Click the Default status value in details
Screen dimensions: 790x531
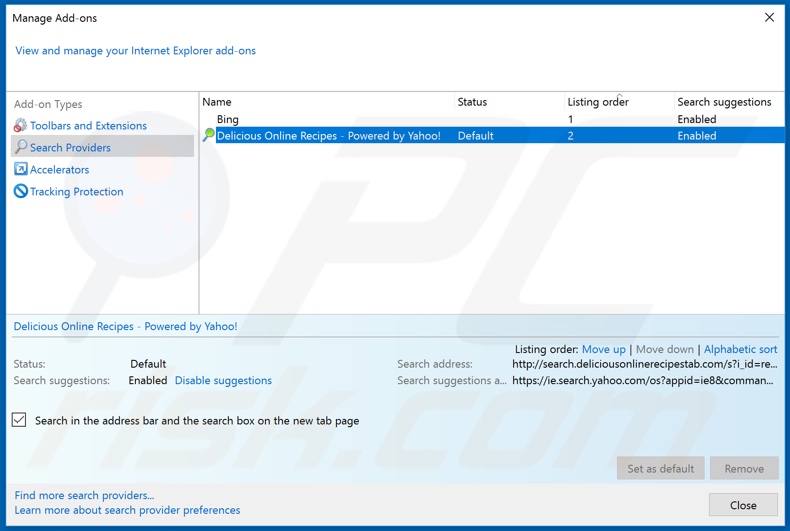(148, 364)
